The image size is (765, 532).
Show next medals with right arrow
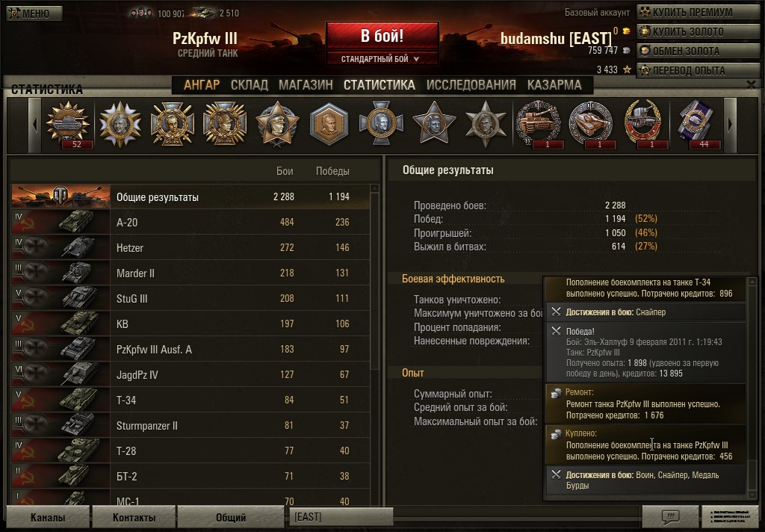click(x=730, y=125)
